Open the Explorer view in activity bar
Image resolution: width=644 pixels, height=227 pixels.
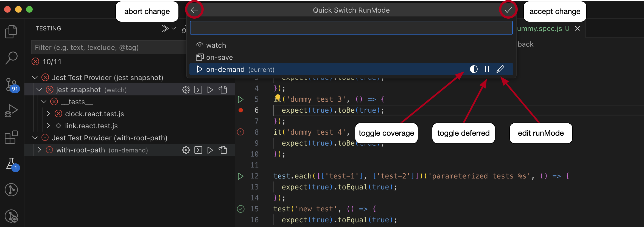(11, 32)
